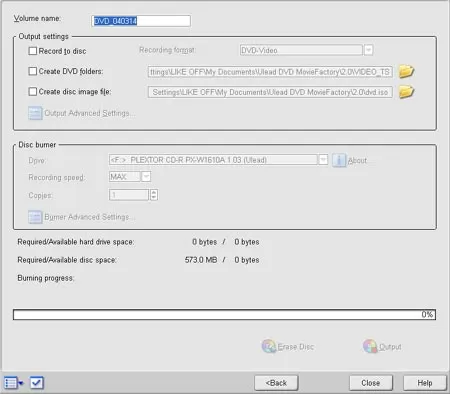Click the About drive info icon
450x394 pixels.
point(339,160)
